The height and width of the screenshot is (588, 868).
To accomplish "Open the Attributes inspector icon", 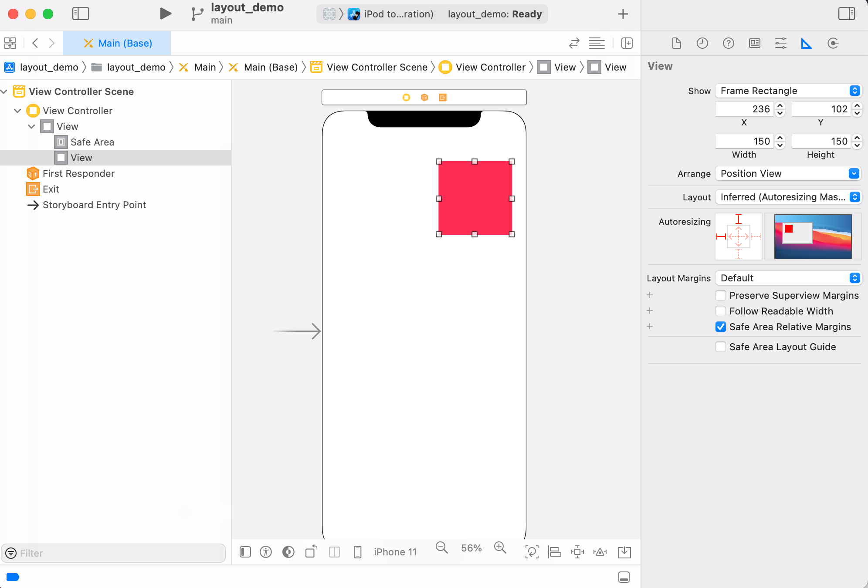I will tap(780, 43).
